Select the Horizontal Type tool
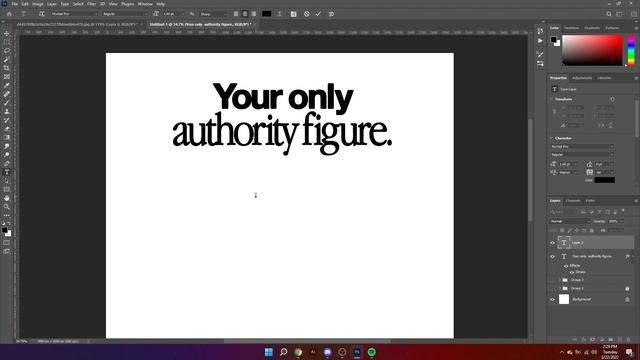The image size is (640, 360). 7,172
